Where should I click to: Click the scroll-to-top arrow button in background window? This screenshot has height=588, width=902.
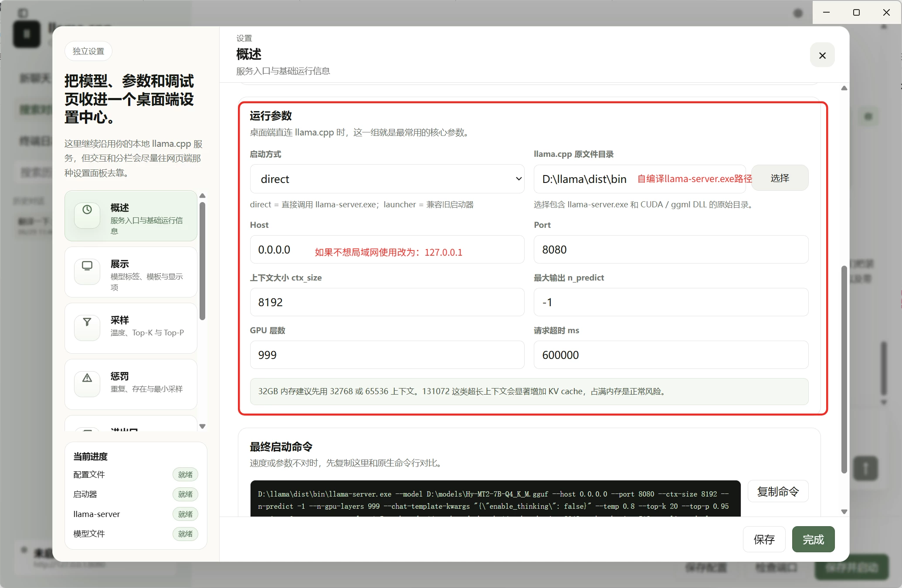(865, 469)
